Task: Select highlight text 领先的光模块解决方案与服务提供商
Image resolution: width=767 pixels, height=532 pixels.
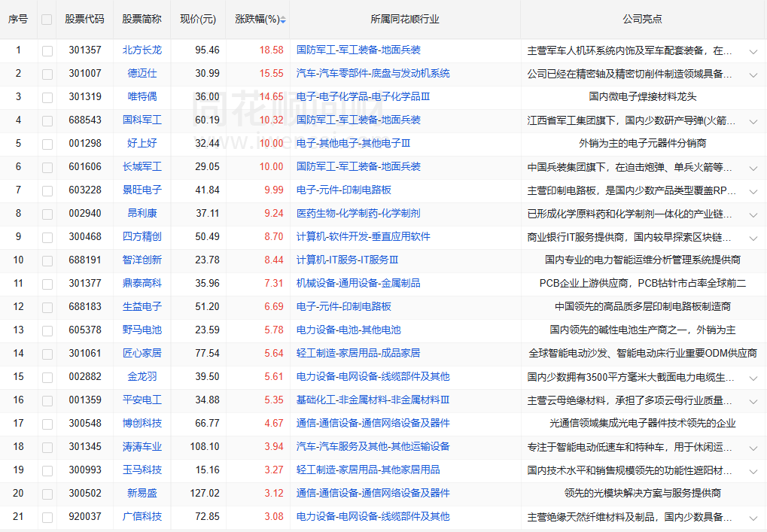Action: pos(642,494)
